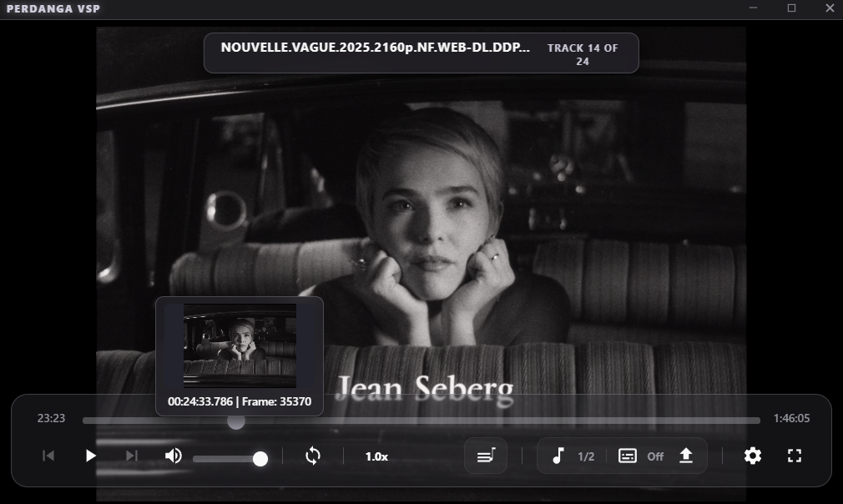Skip to the next track

click(x=131, y=456)
